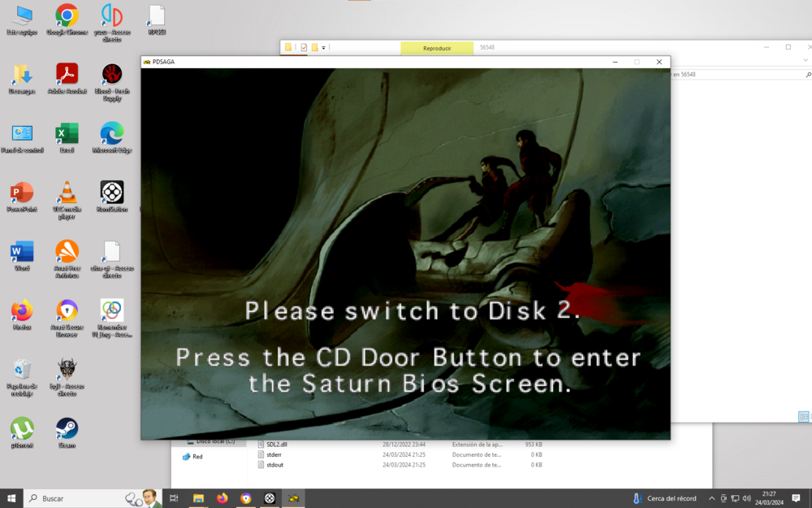Open Google Chrome desktop shortcut

(67, 16)
